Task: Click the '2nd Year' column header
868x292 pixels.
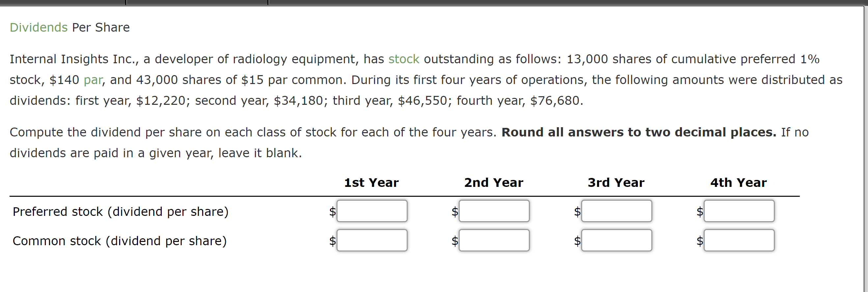Action: pyautogui.click(x=494, y=182)
